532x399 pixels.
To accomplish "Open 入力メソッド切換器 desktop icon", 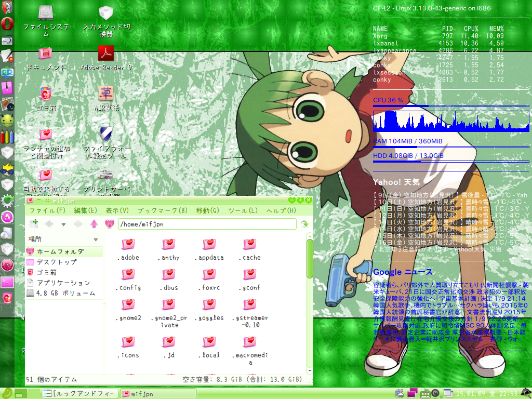I will click(x=106, y=21).
